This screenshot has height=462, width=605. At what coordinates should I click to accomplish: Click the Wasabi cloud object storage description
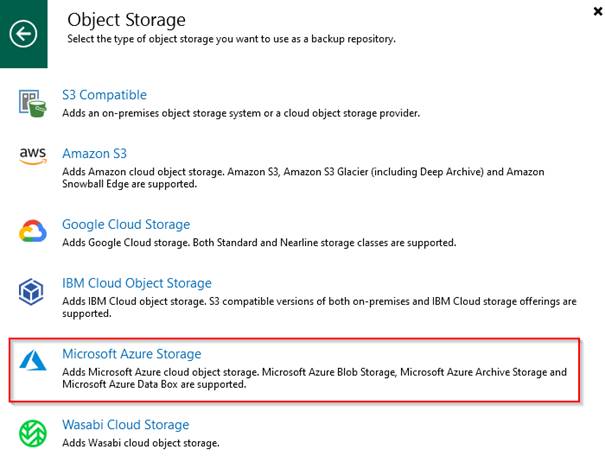(x=141, y=443)
